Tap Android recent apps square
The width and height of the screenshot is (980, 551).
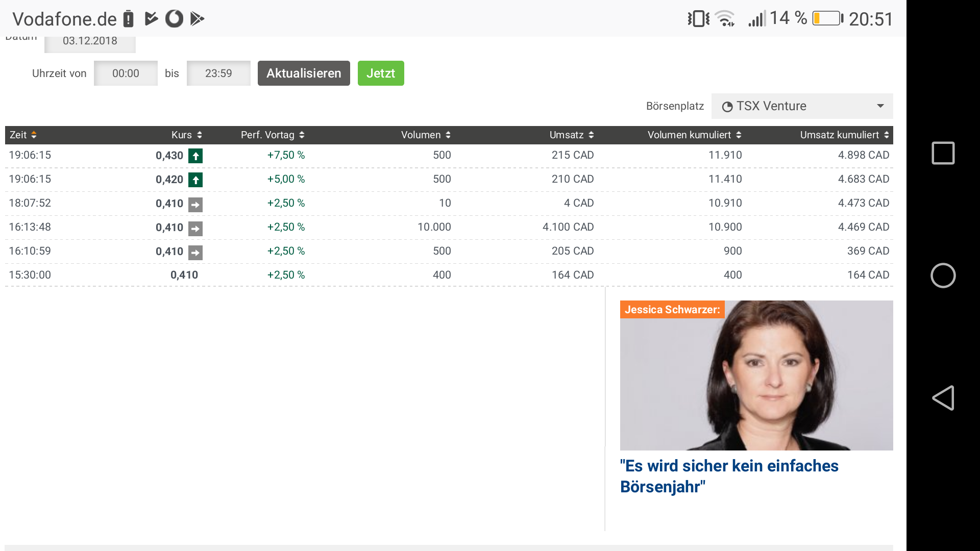pos(943,153)
